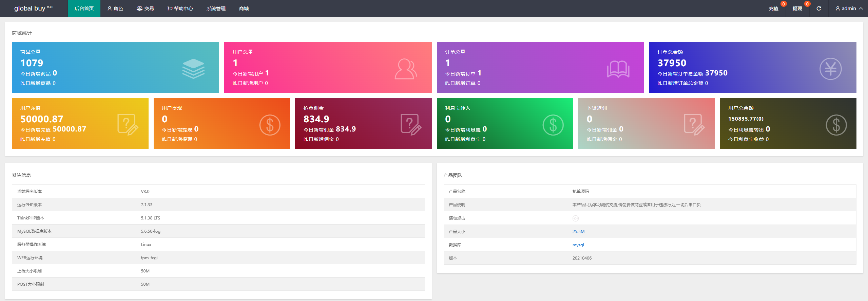The width and height of the screenshot is (868, 301).
Task: Click the dollar circle icon in 用户总余额 card
Action: [836, 125]
